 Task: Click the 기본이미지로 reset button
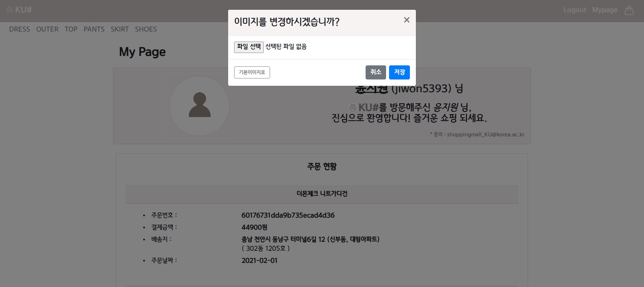(x=252, y=72)
